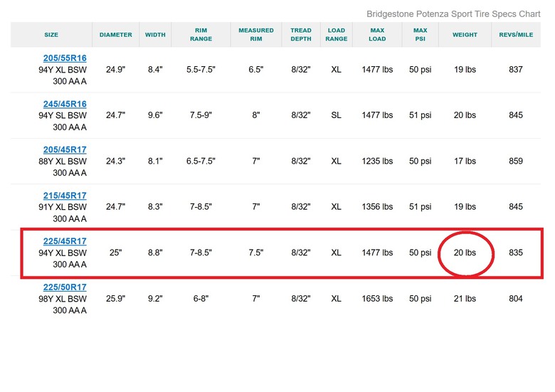The width and height of the screenshot is (555, 392).
Task: Select the 859 revs/mile cell
Action: click(x=516, y=161)
